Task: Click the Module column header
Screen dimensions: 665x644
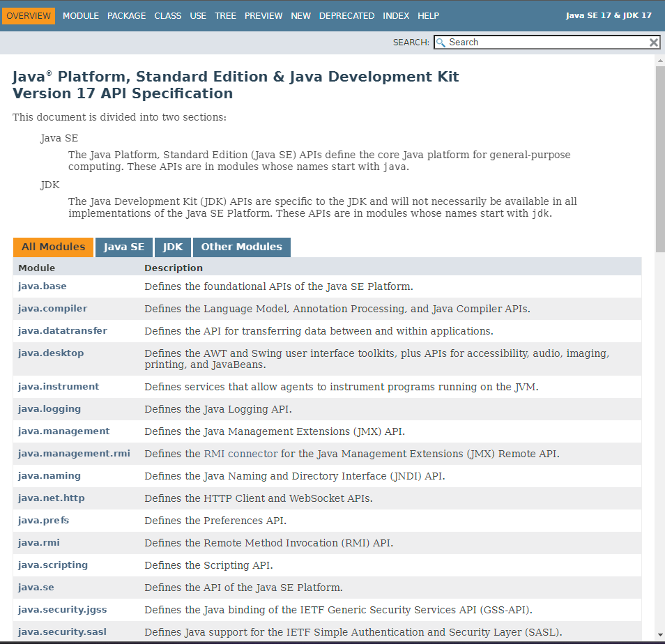Action: [36, 268]
